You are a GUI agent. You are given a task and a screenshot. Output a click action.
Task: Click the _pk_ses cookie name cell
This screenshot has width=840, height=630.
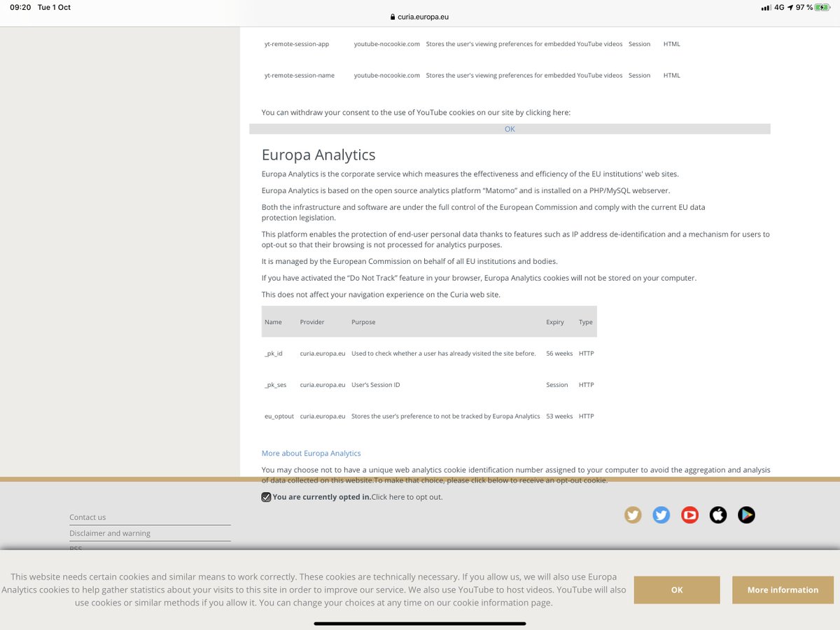pyautogui.click(x=275, y=385)
